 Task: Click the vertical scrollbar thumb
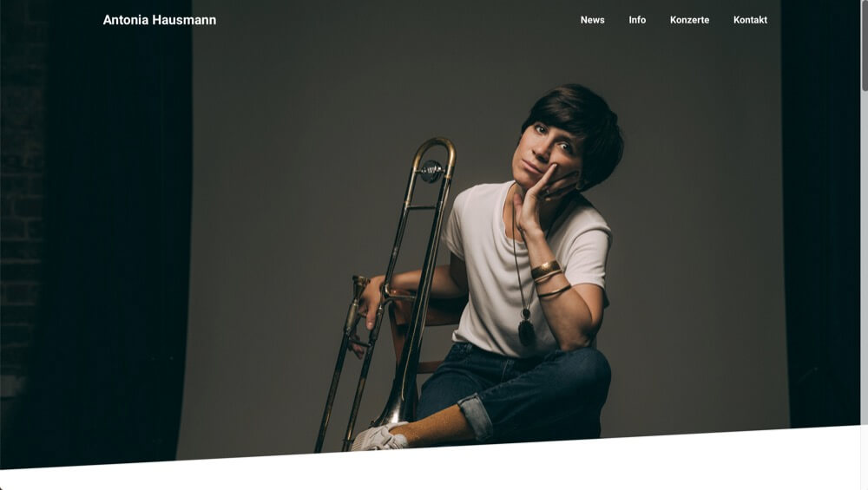(865, 45)
